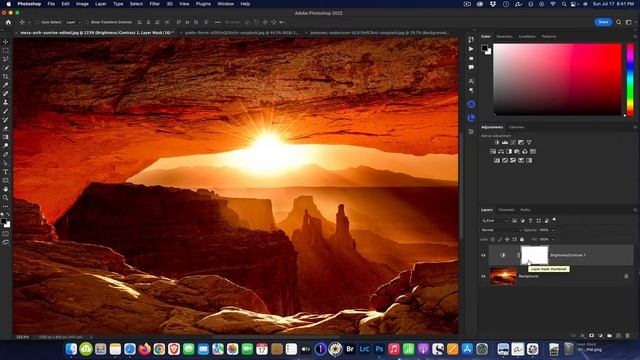Add a Curves adjustment
The image size is (640, 360).
coord(513,142)
